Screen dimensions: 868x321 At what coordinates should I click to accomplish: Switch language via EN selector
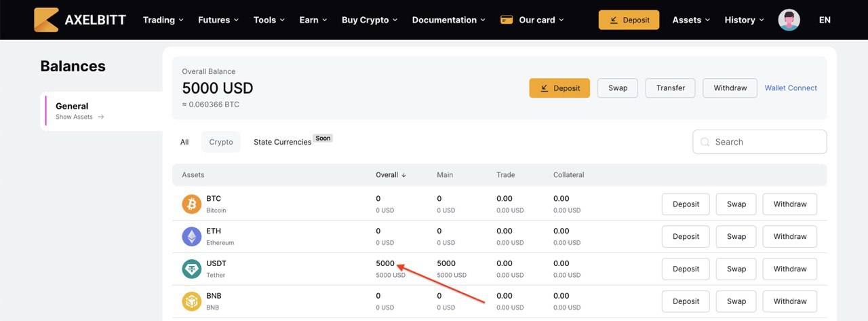tap(825, 20)
